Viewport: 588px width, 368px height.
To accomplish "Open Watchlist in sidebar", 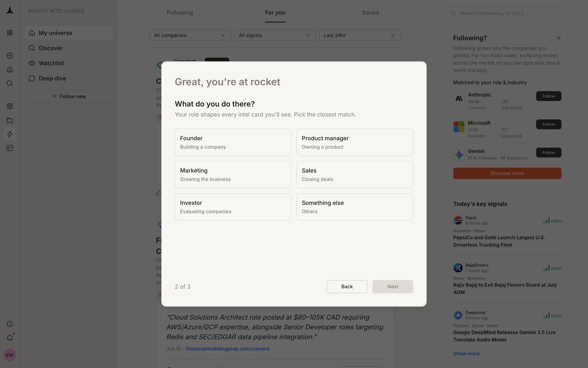I will [x=69, y=63].
